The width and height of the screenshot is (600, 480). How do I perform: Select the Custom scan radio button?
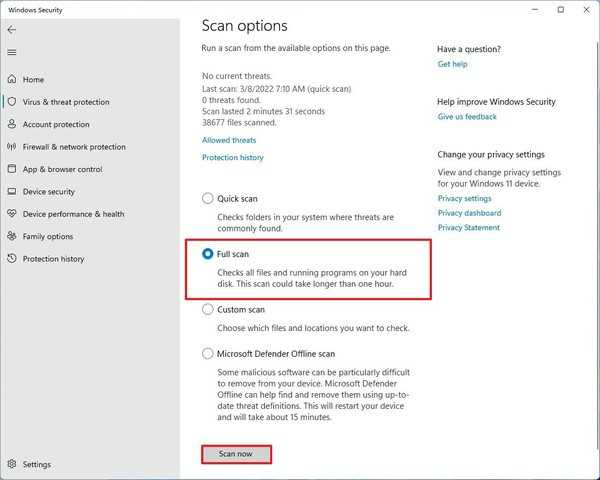pyautogui.click(x=207, y=309)
